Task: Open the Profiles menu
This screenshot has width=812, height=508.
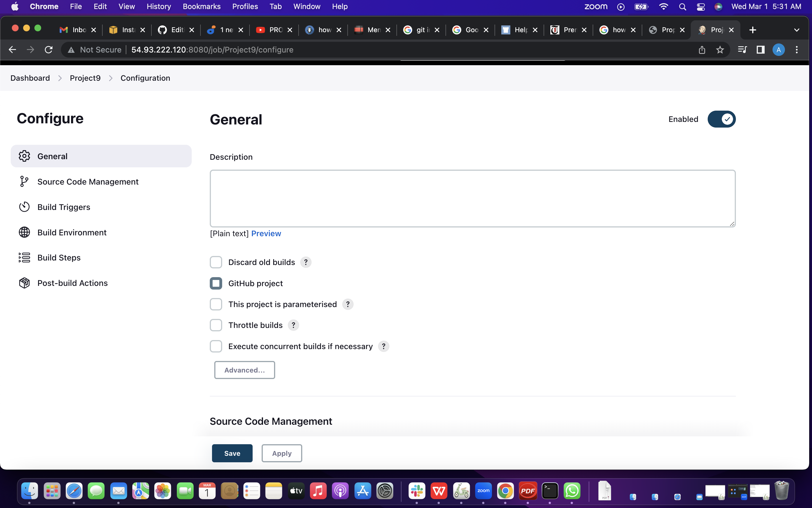Action: click(245, 6)
